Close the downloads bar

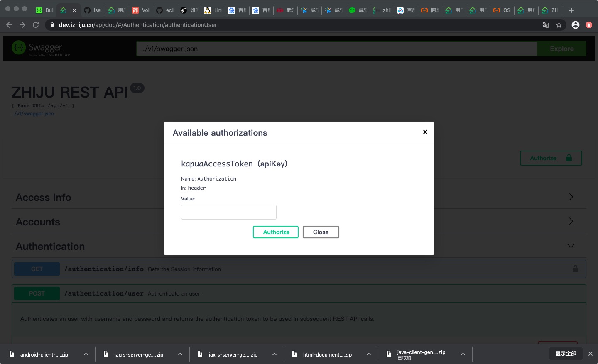pos(591,354)
